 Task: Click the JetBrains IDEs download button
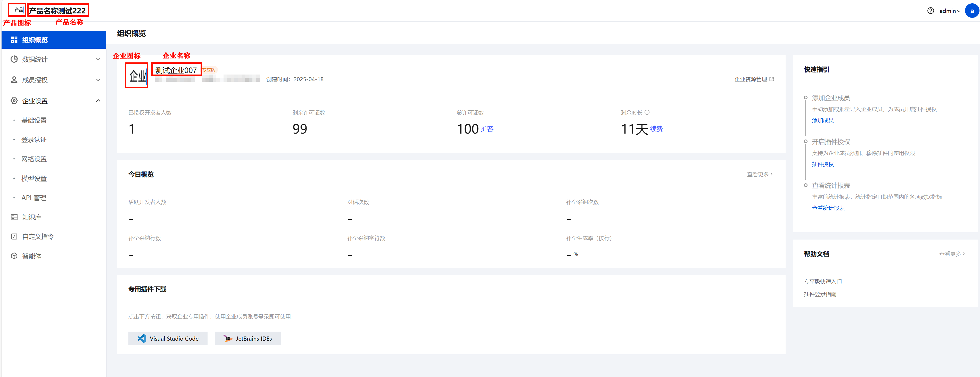(248, 339)
